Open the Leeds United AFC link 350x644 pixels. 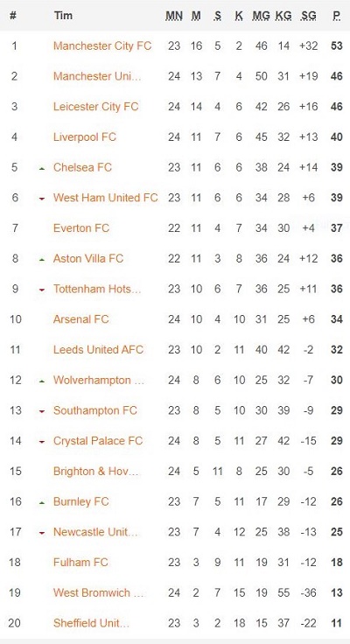98,349
